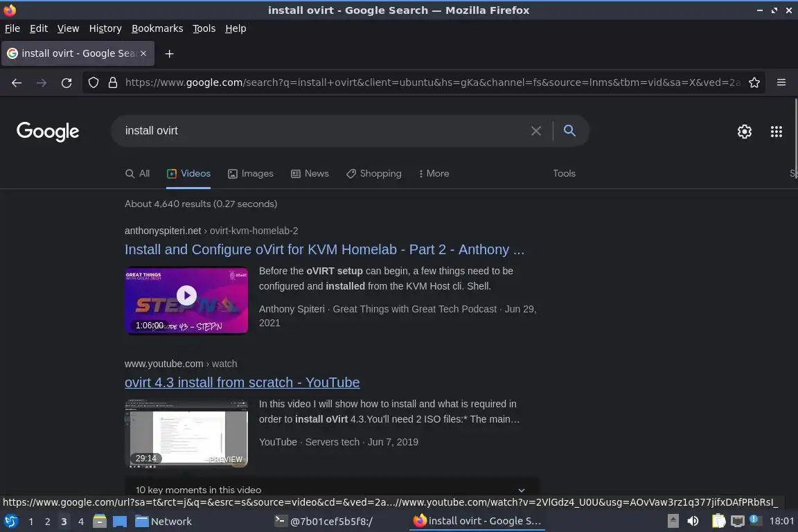Viewport: 798px width, 532px height.
Task: Open the taskbar start menu icon
Action: click(x=10, y=522)
